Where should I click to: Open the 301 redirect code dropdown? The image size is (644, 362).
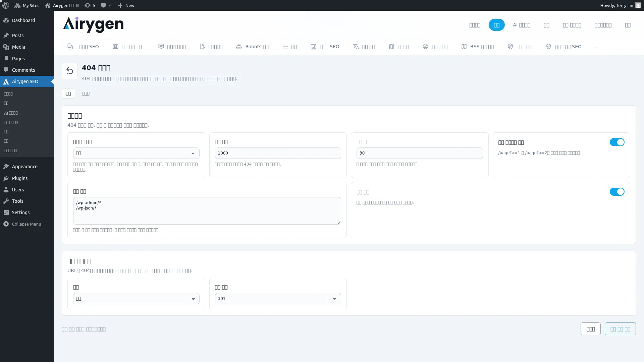tap(278, 299)
